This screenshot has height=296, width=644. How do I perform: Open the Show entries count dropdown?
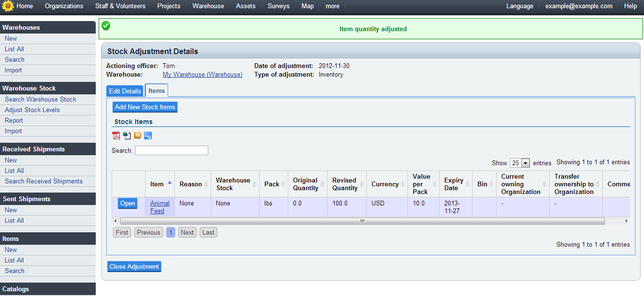click(x=520, y=163)
